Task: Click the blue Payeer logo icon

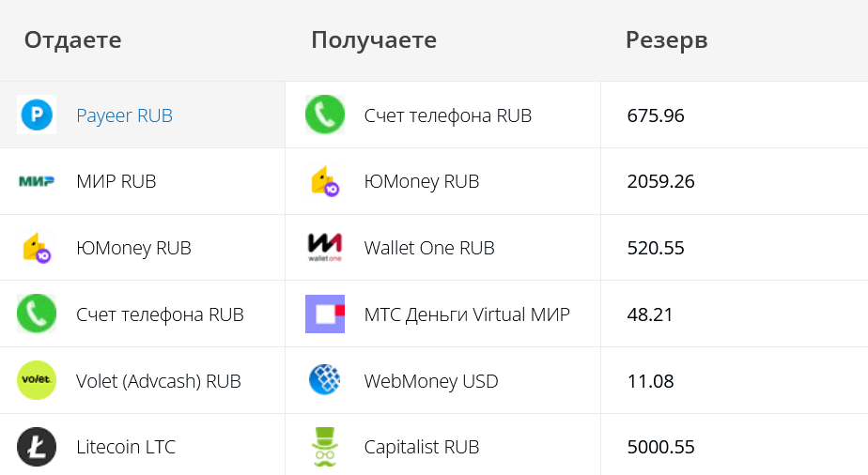Action: [37, 115]
